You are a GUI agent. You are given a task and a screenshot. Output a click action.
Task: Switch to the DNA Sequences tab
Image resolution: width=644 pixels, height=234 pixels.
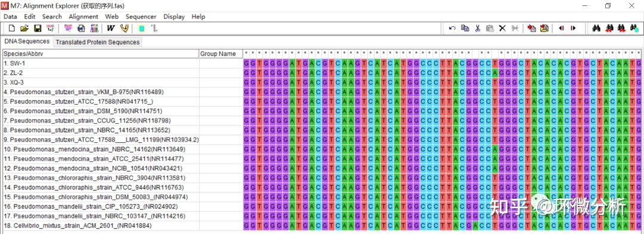click(x=27, y=42)
